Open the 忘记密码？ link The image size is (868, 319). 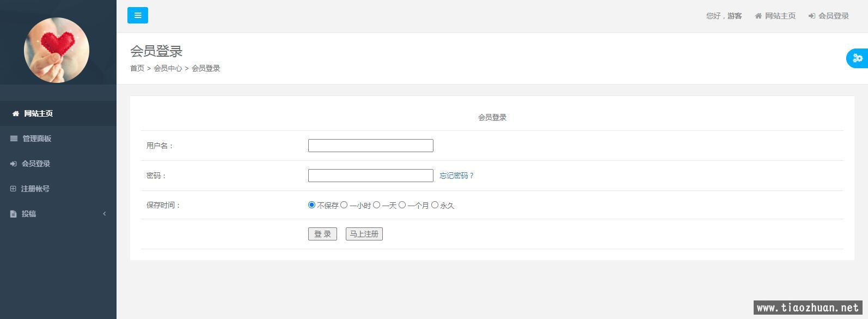[457, 176]
